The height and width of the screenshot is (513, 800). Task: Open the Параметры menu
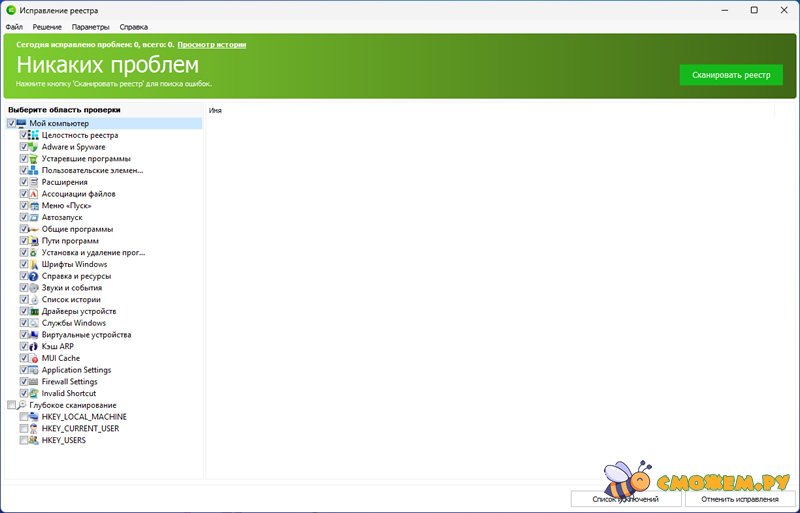point(90,27)
